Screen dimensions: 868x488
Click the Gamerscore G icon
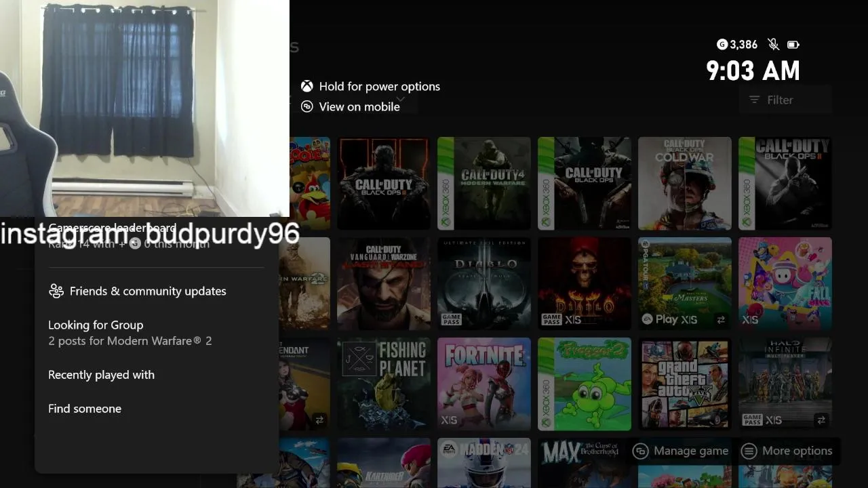(722, 45)
